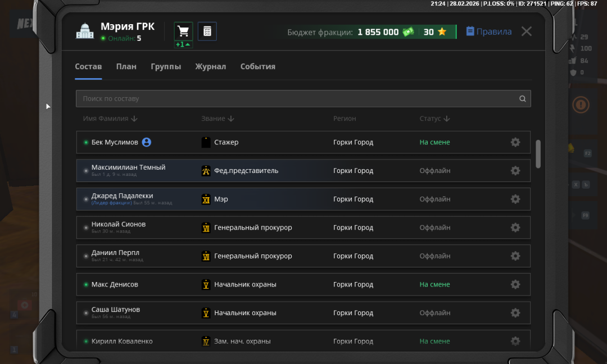The width and height of the screenshot is (607, 364).
Task: Click the gear icon for Макс Денисов
Action: [515, 284]
